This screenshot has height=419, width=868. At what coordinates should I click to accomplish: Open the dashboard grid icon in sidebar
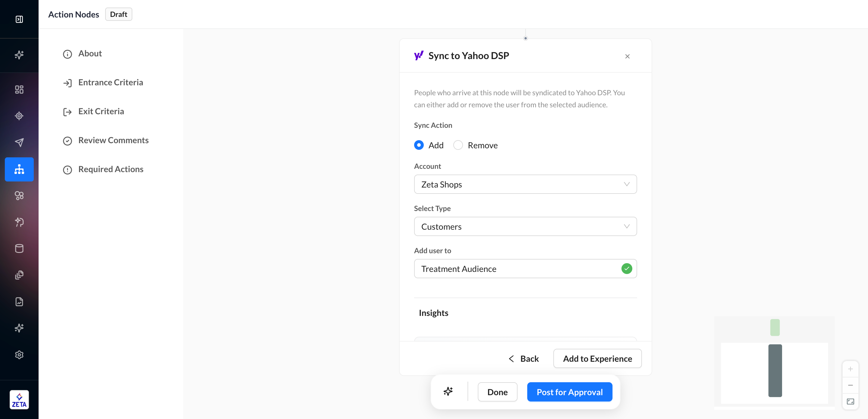[x=19, y=89]
